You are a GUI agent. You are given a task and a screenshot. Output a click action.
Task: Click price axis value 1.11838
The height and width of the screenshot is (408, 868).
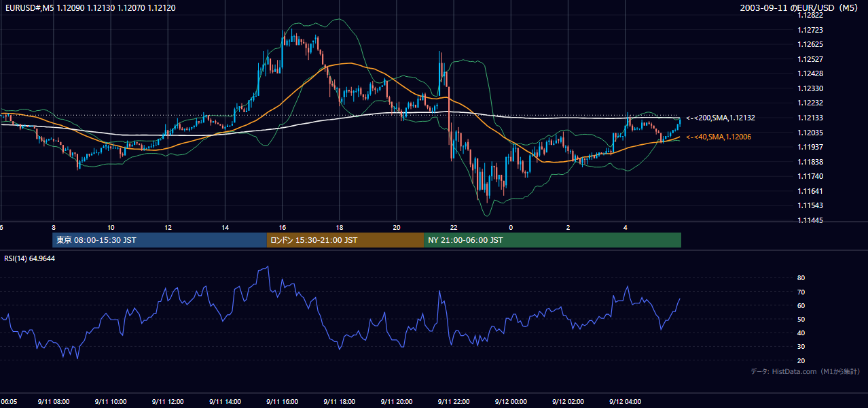pyautogui.click(x=810, y=162)
